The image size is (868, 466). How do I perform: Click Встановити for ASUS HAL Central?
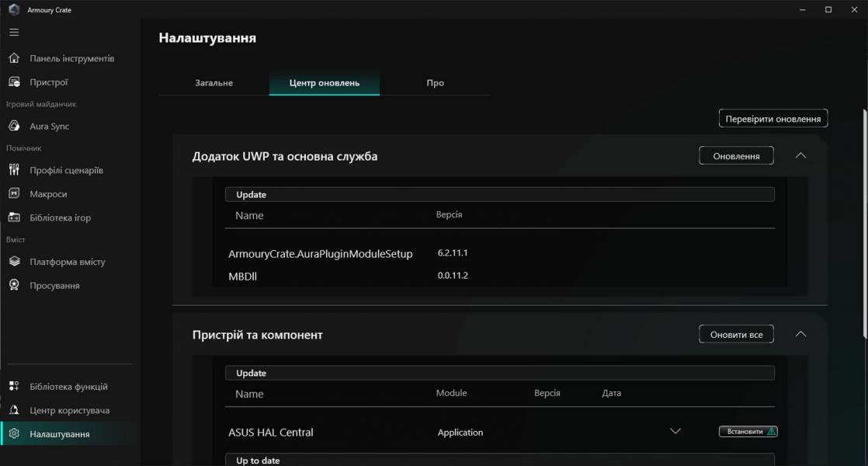pyautogui.click(x=748, y=432)
